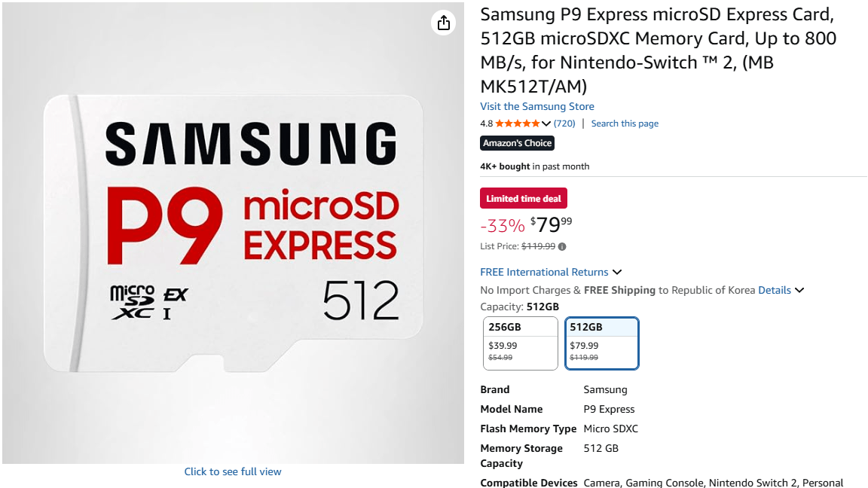Open the Visit the Samsung Store link
This screenshot has width=868, height=488.
coord(536,106)
